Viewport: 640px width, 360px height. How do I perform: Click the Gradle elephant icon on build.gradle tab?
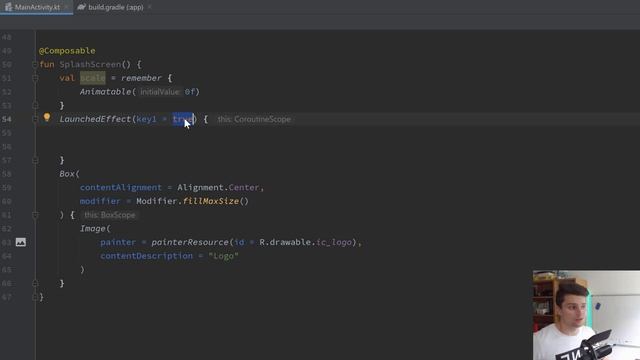click(x=81, y=7)
